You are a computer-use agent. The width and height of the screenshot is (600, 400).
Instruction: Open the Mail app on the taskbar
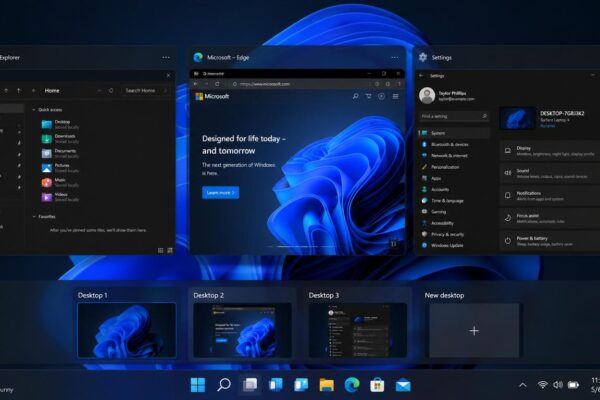coord(403,385)
